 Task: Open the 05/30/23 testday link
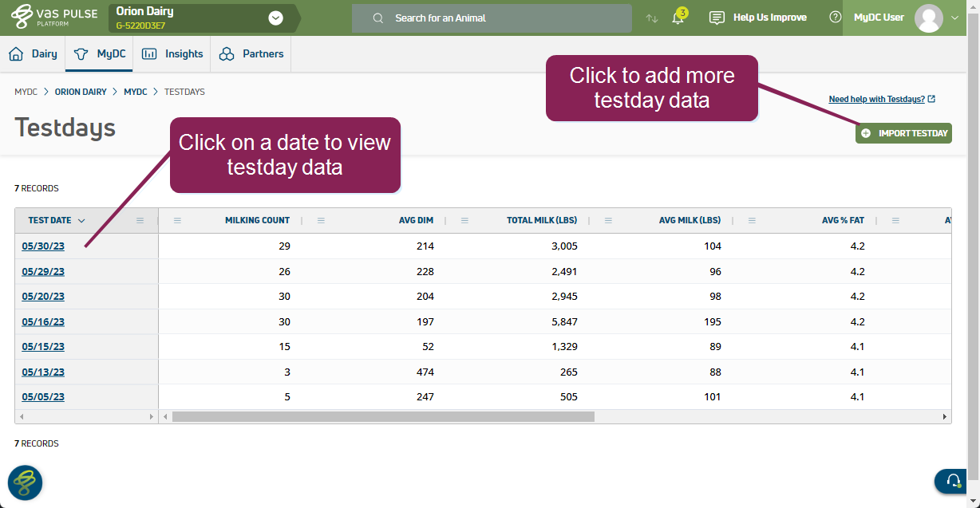(43, 246)
